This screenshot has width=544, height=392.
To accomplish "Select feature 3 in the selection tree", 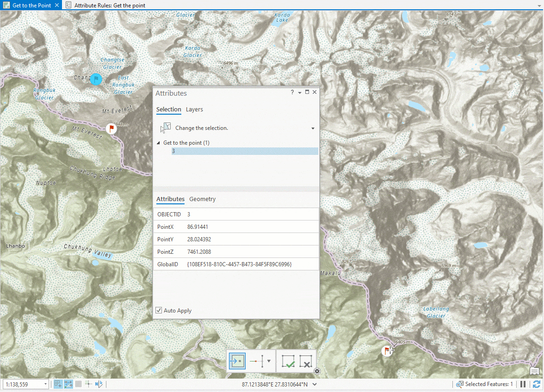I will click(245, 151).
